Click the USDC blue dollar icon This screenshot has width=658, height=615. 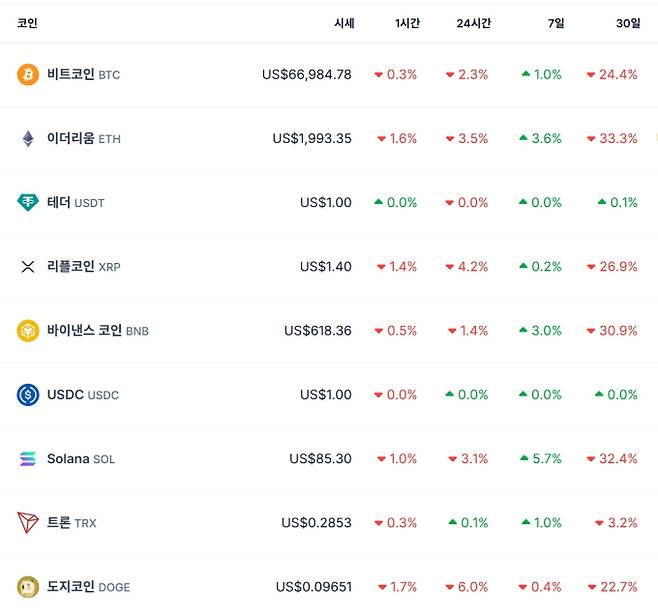(x=28, y=394)
